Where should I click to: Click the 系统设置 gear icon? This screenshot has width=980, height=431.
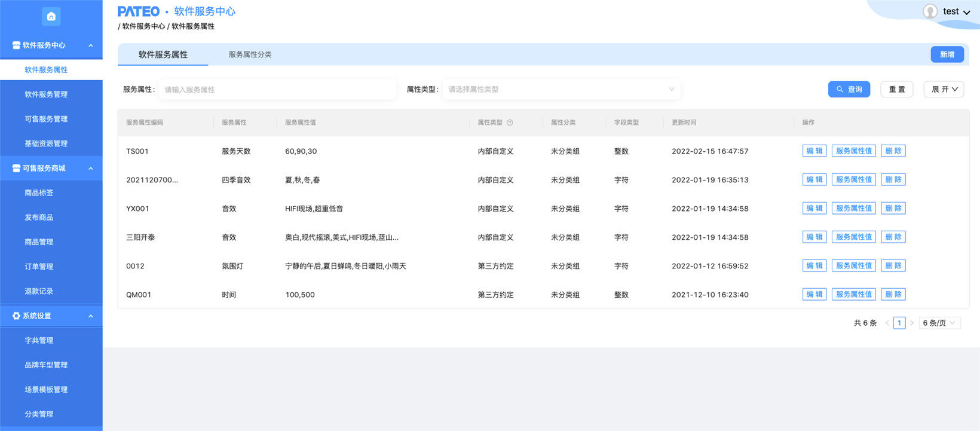16,316
